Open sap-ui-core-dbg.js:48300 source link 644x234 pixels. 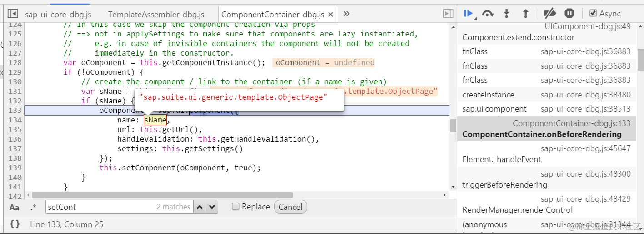coord(586,174)
